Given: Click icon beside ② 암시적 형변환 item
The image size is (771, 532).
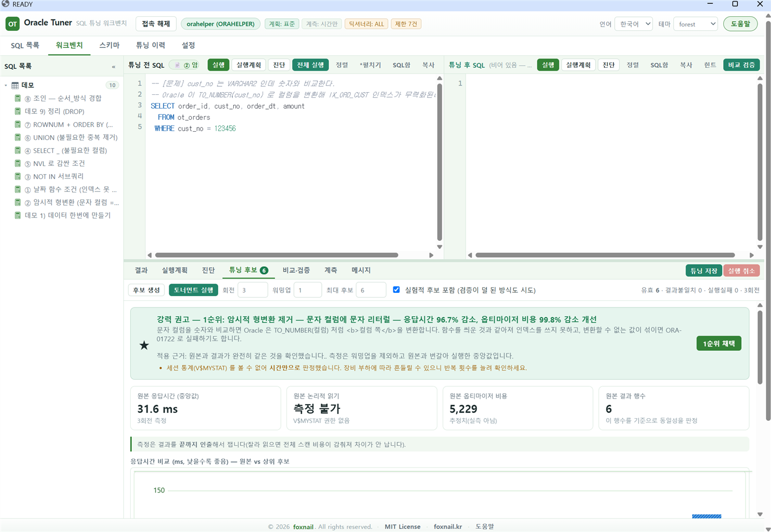Looking at the screenshot, I should click(x=18, y=202).
